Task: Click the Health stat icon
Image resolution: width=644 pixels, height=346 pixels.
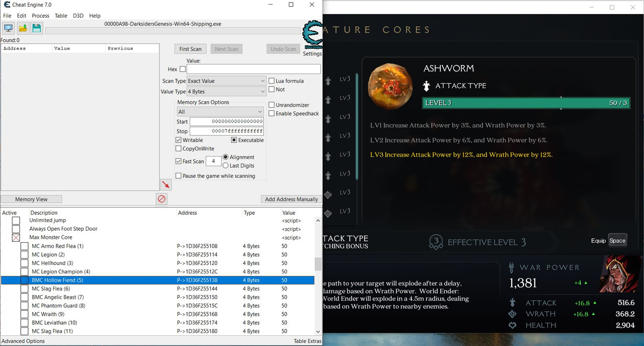Action: 513,325
